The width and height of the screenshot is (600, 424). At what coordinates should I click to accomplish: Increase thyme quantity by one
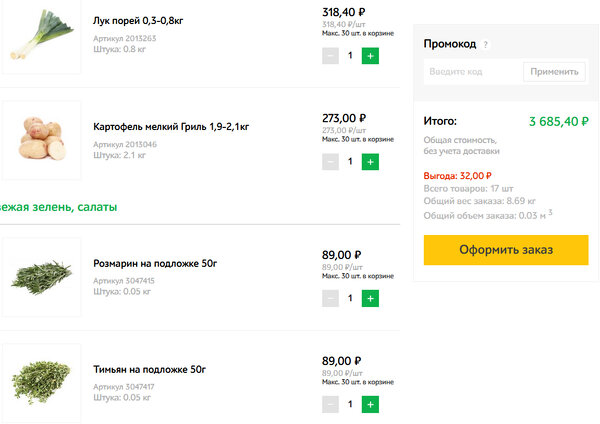370,405
